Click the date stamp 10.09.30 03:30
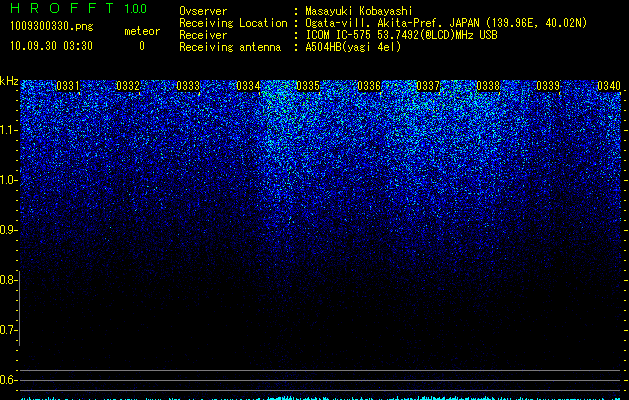 point(51,46)
